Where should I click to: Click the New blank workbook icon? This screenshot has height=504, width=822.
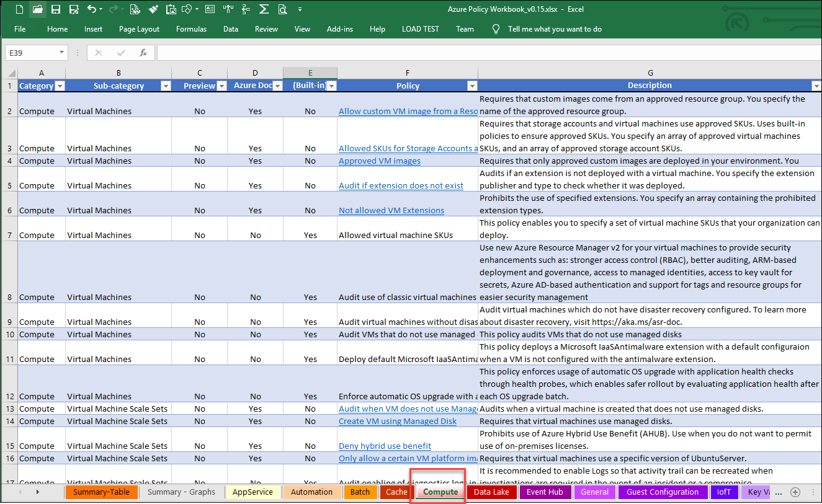coord(19,9)
